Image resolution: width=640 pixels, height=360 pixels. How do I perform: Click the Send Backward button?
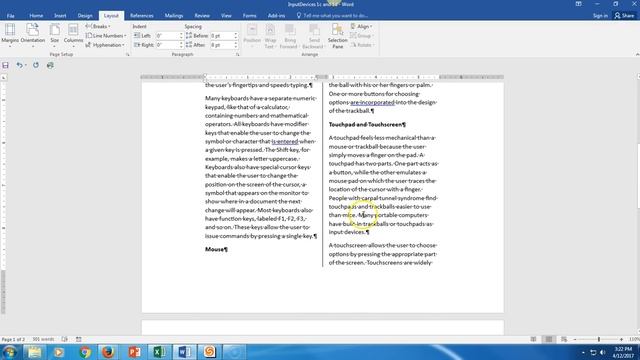coord(314,36)
